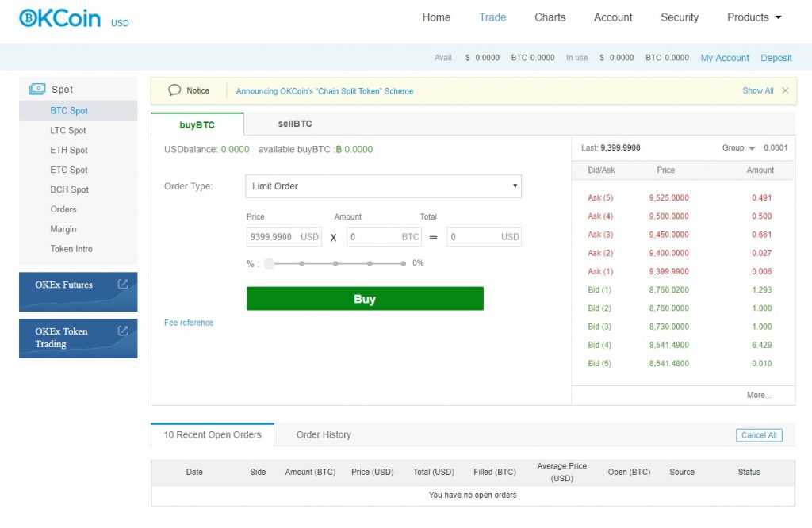The image size is (812, 528).
Task: Click Ask (5) price 9,525.0000
Action: 668,197
